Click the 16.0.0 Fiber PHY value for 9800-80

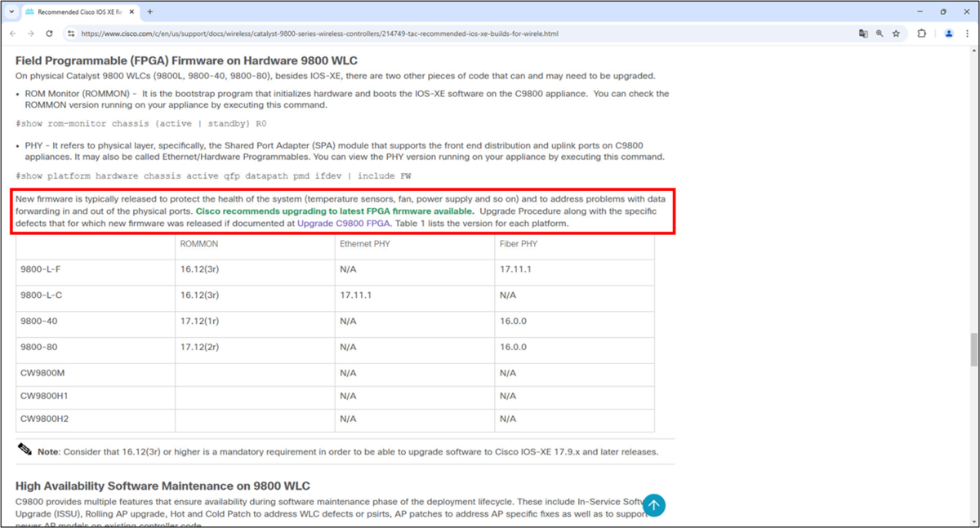(x=513, y=346)
